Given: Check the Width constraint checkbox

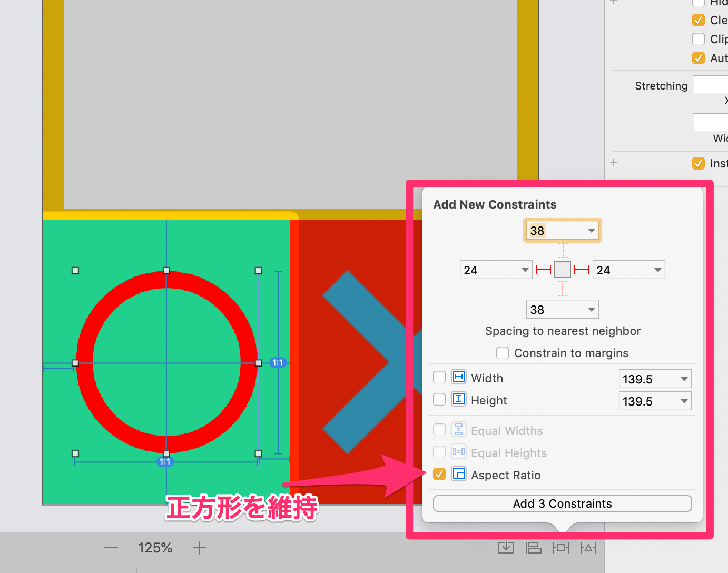Looking at the screenshot, I should click(439, 377).
